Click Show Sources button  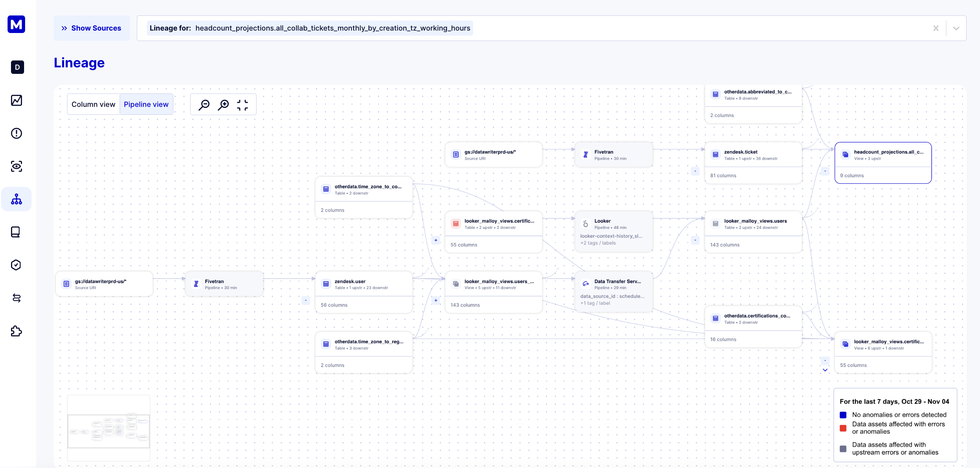point(92,28)
